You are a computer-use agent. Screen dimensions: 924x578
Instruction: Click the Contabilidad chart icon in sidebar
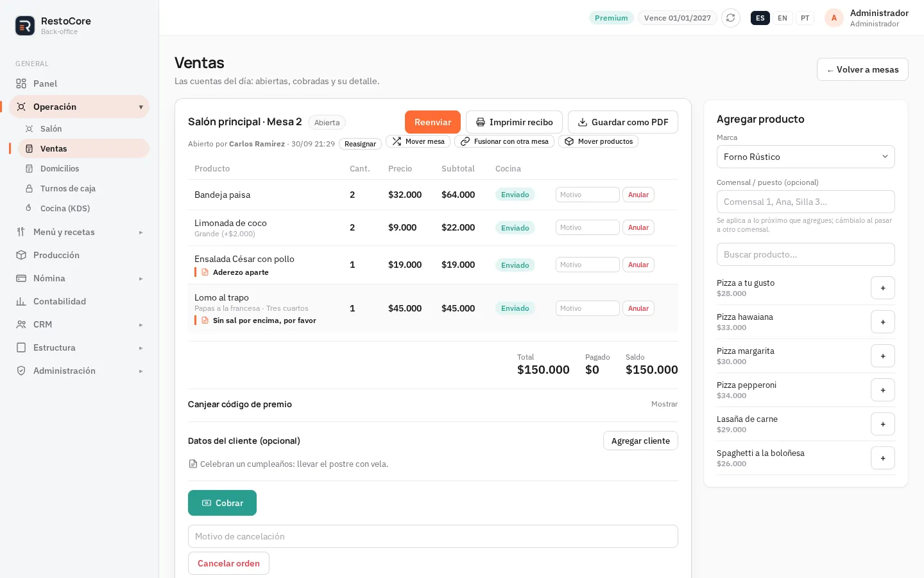pyautogui.click(x=21, y=301)
